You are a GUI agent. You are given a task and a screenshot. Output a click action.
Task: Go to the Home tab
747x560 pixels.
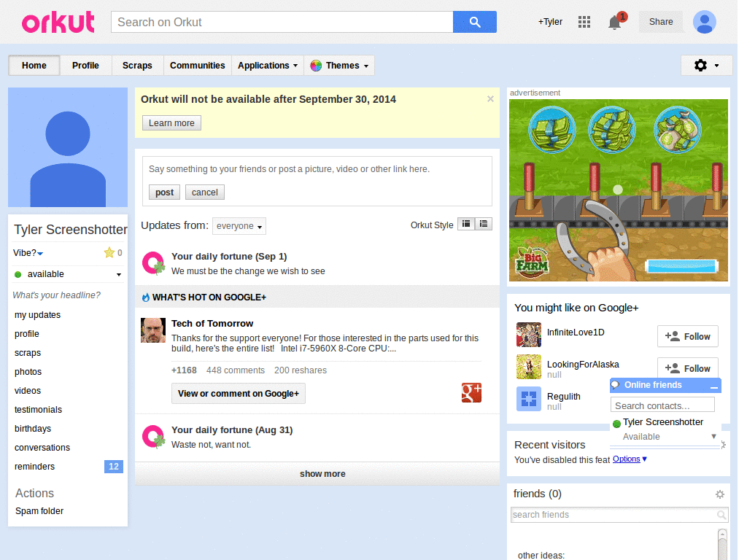pos(34,66)
